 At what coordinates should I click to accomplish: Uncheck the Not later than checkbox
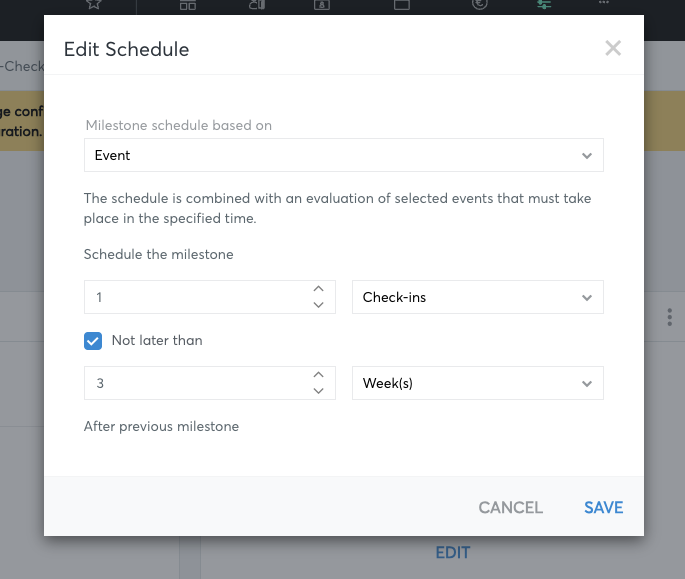(x=93, y=341)
